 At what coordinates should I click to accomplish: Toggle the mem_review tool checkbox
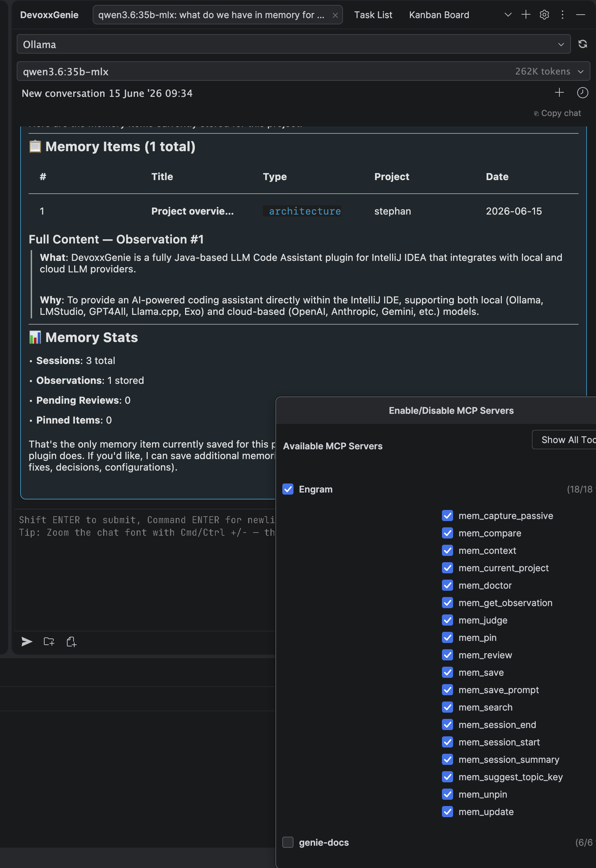point(447,655)
